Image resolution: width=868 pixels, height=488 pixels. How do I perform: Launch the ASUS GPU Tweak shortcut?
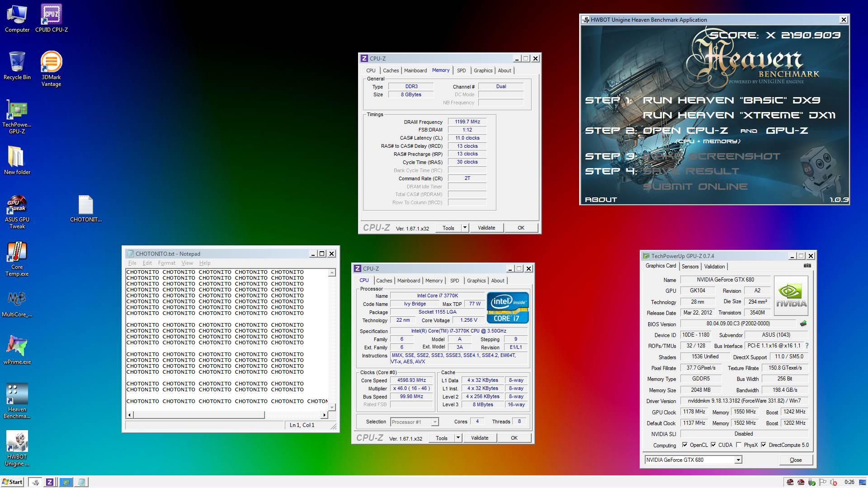[x=17, y=212]
